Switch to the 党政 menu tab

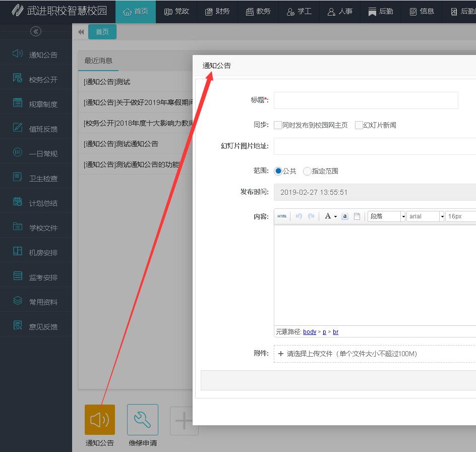pyautogui.click(x=176, y=11)
